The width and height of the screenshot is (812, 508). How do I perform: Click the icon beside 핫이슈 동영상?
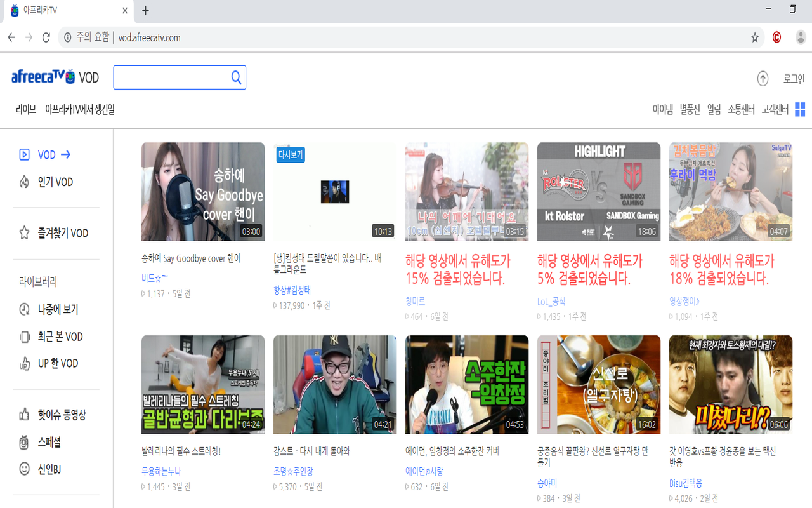24,415
